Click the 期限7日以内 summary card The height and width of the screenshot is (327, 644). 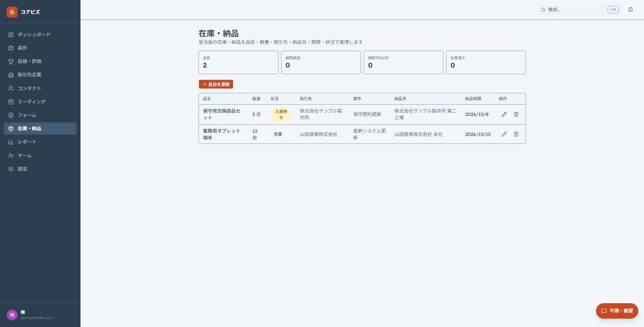coord(403,63)
